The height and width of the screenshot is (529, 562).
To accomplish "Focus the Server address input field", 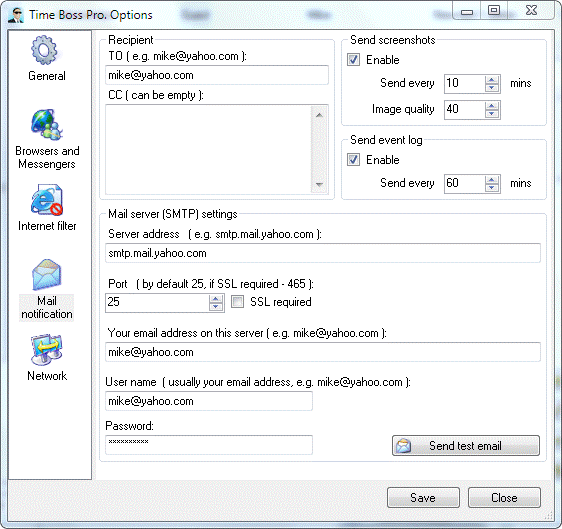I will point(323,253).
